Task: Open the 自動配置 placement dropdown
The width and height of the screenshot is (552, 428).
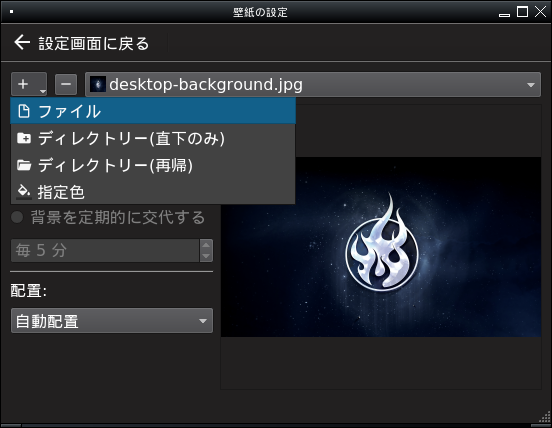Action: click(x=112, y=321)
